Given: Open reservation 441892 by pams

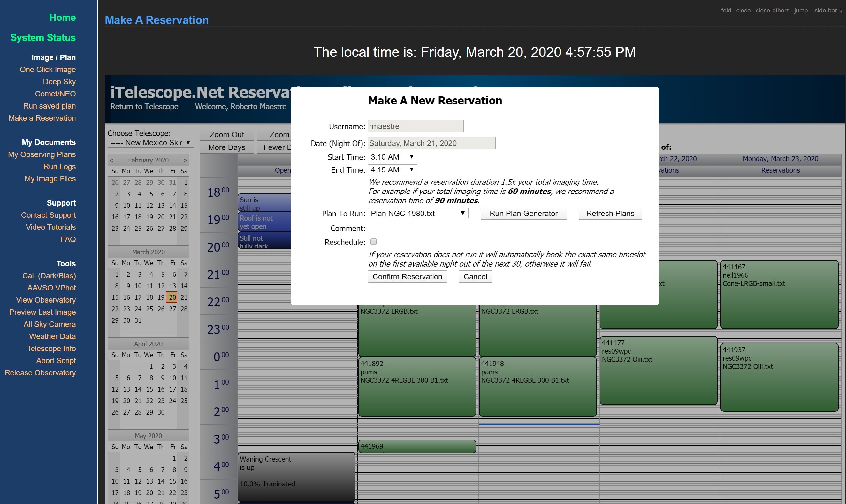Looking at the screenshot, I should pyautogui.click(x=417, y=387).
